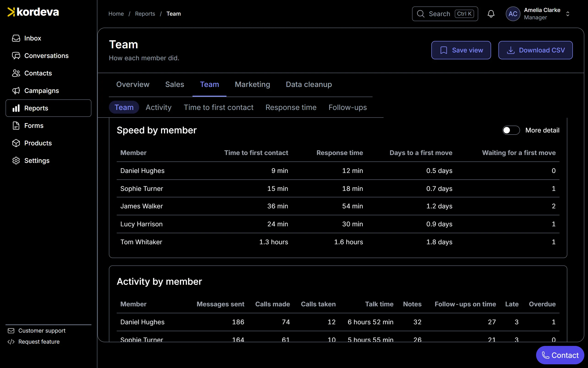588x368 pixels.
Task: Open the Time to first contact sub-tab
Action: (219, 107)
